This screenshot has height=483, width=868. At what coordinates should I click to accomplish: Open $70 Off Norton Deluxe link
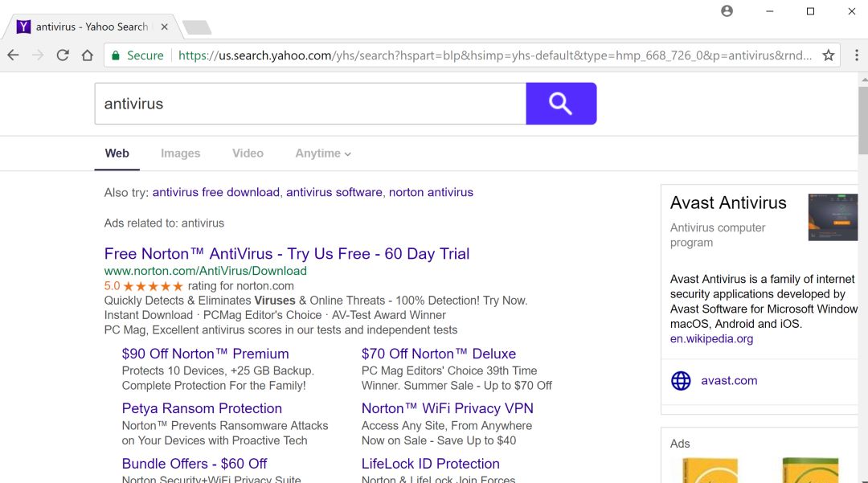pos(439,354)
